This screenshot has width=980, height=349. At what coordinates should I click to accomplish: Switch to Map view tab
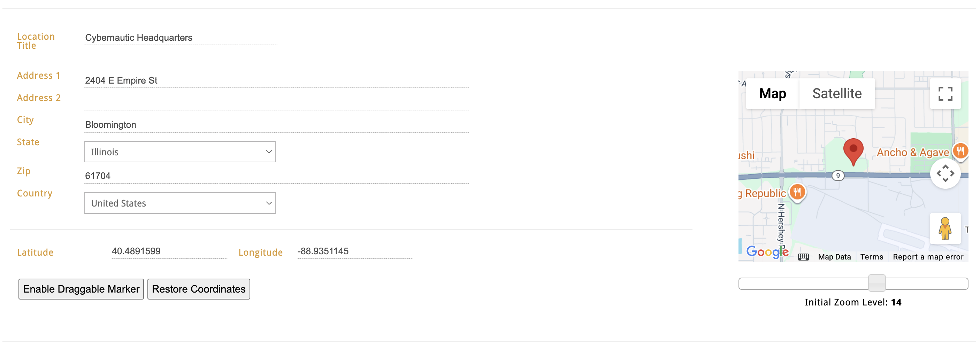tap(772, 94)
